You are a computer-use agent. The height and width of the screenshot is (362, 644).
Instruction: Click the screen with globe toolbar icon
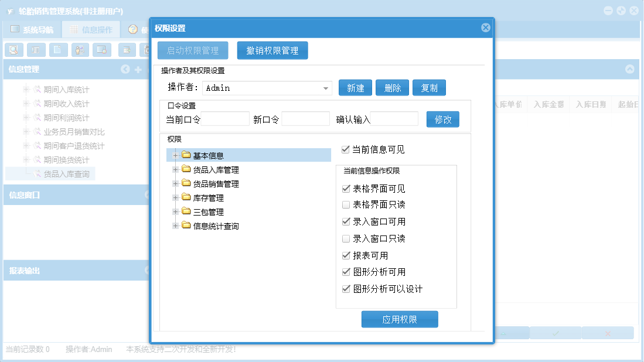(x=102, y=50)
